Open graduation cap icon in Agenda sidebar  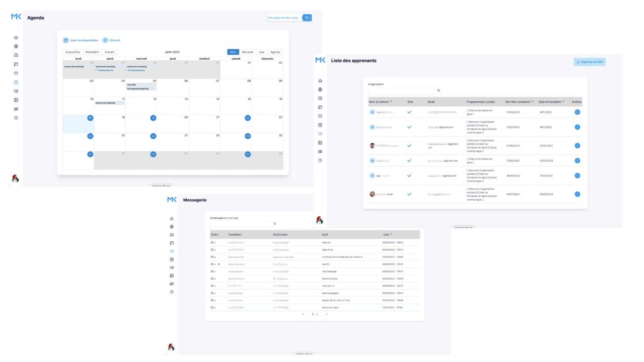pos(16,91)
